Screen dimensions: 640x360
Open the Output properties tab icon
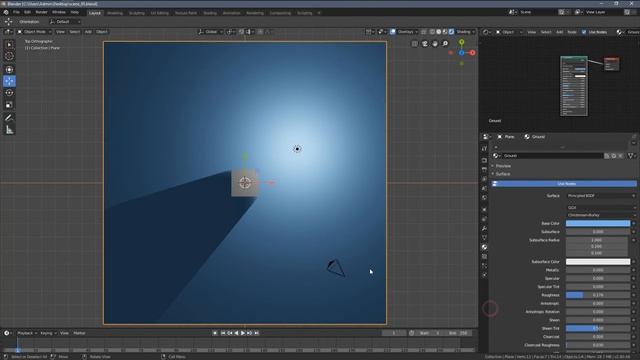[484, 169]
